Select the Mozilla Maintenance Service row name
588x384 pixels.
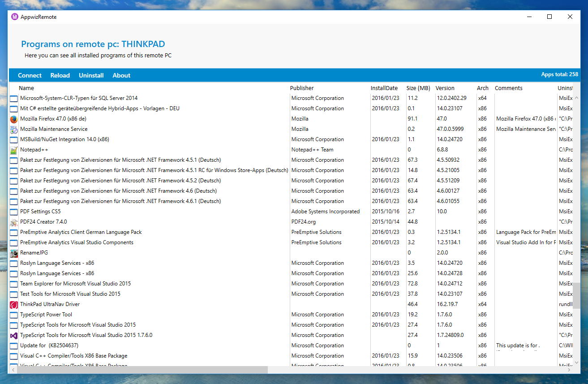(54, 129)
